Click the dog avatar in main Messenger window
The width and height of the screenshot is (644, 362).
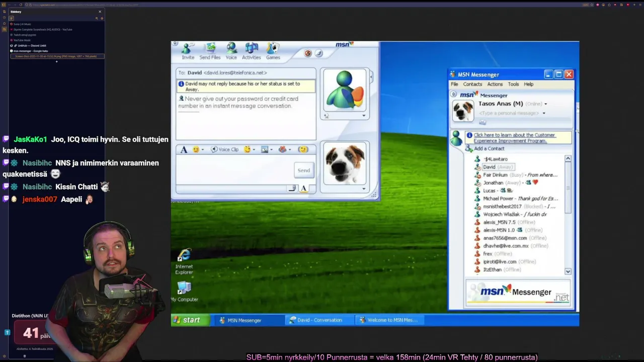463,111
